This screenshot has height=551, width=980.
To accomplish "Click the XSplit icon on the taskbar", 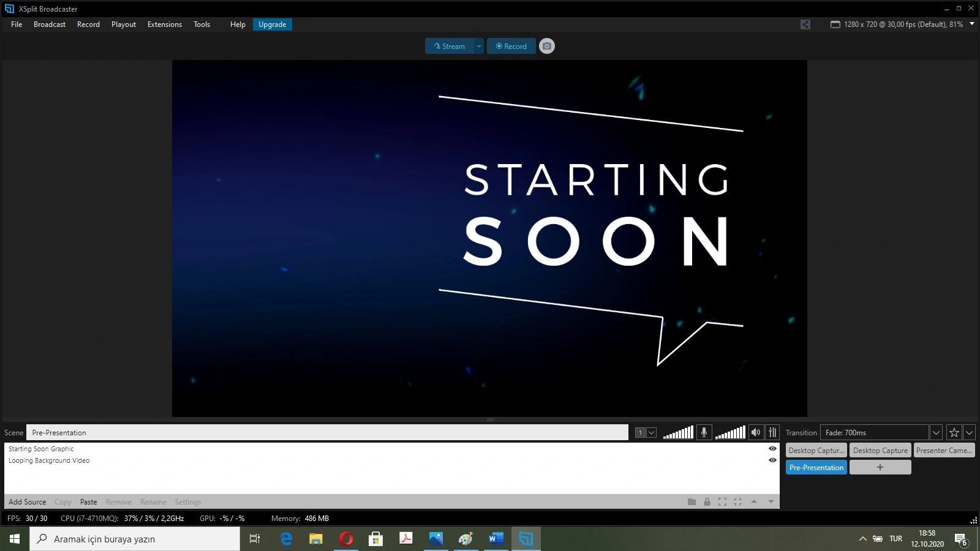I will click(526, 539).
